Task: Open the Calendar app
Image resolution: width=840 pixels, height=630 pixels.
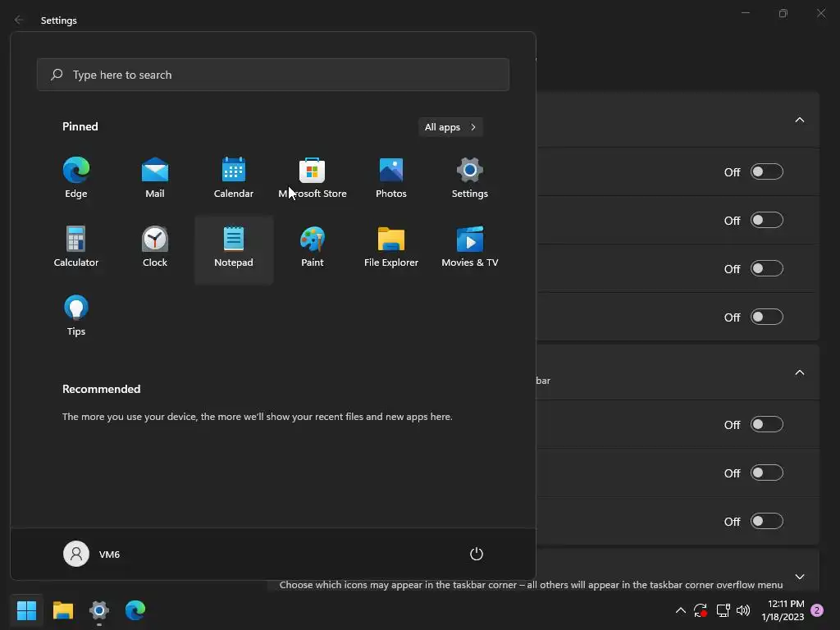Action: 234,178
